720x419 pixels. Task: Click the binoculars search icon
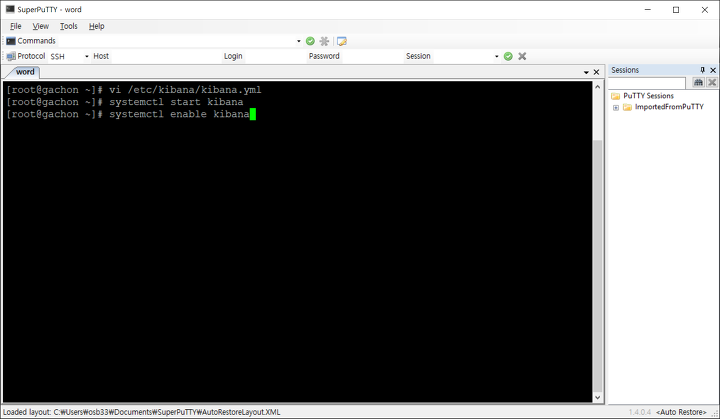[x=698, y=82]
